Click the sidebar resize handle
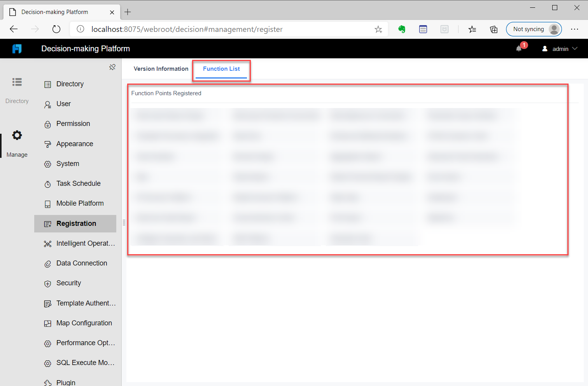 coord(124,223)
